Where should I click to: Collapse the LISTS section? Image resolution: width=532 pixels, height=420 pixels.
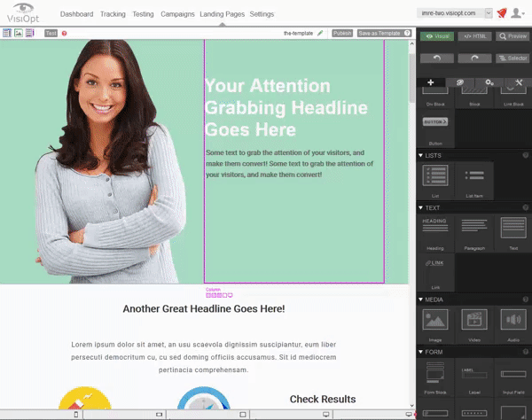(x=420, y=155)
